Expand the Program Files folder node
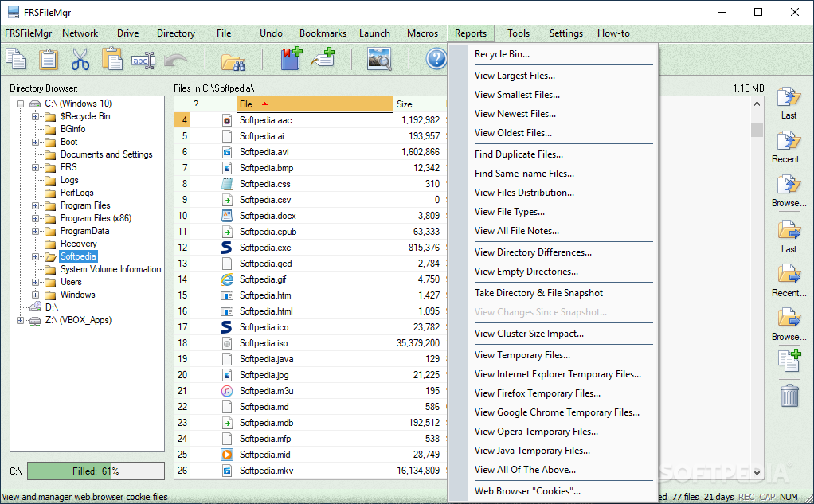The width and height of the screenshot is (814, 504). [x=35, y=205]
